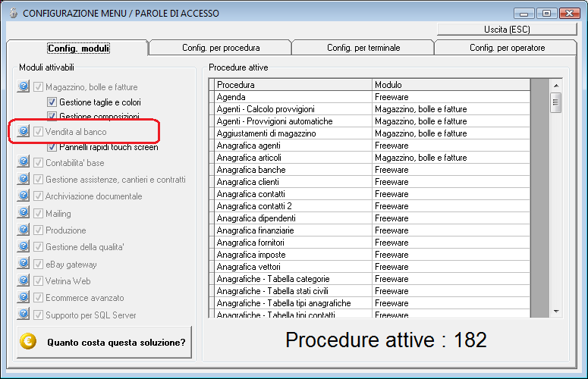Click help icon beside Magazzino, bolle e fatture

click(24, 86)
